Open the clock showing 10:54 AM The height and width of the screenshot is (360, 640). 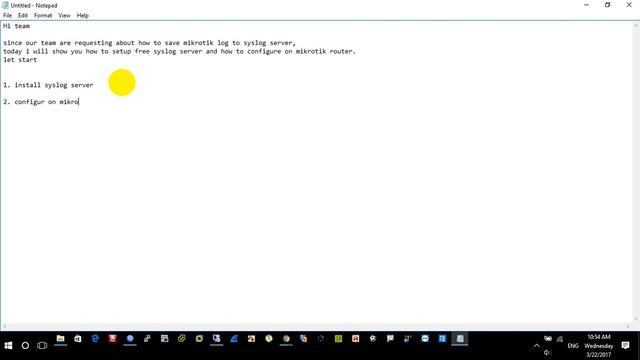[598, 346]
